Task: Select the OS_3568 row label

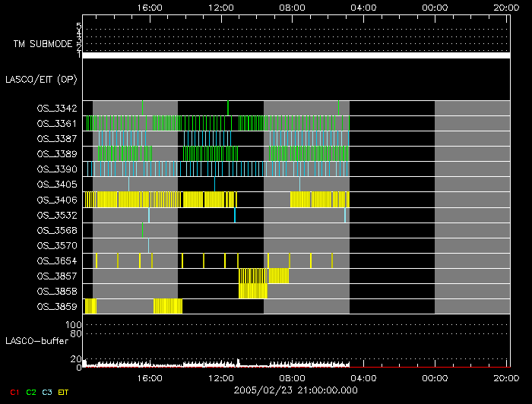Action: pos(57,231)
